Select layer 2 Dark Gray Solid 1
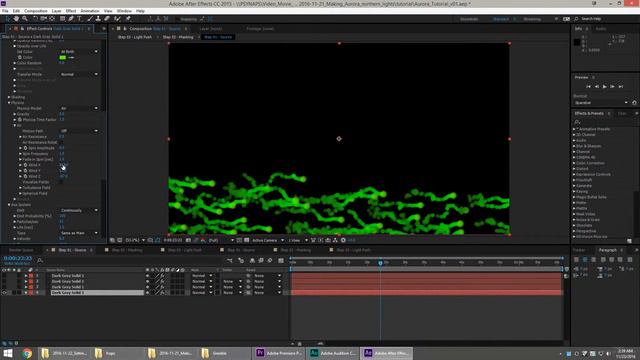This screenshot has width=640, height=360. (x=68, y=281)
